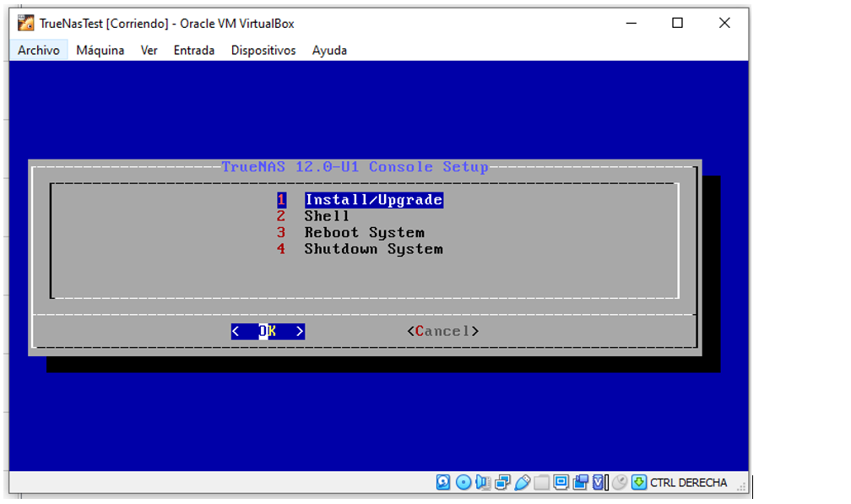Maximize the VirtualBox window

click(x=677, y=24)
